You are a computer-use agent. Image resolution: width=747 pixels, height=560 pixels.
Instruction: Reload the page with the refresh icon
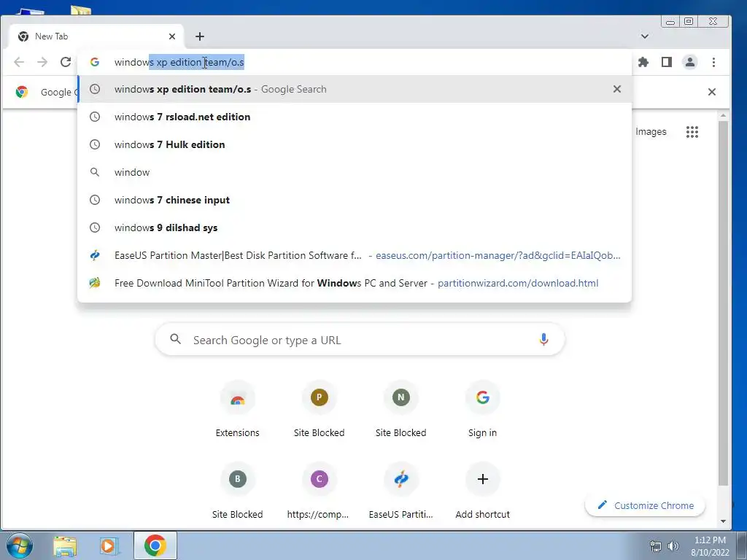tap(66, 62)
